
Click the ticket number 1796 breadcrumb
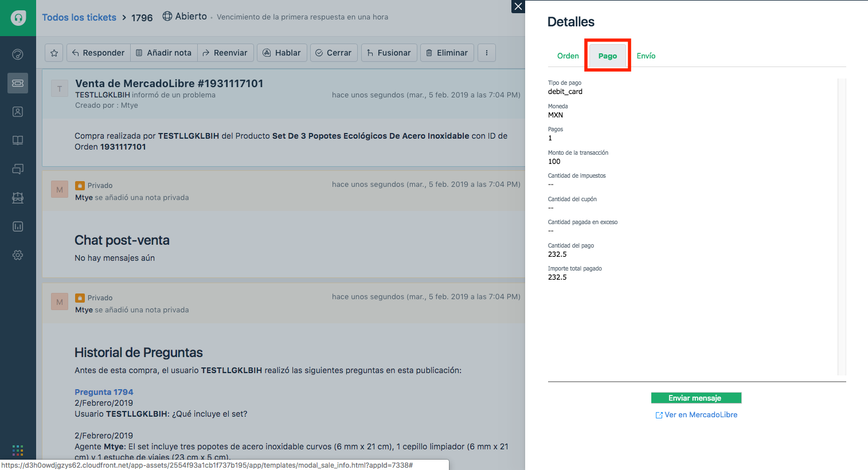tap(142, 18)
